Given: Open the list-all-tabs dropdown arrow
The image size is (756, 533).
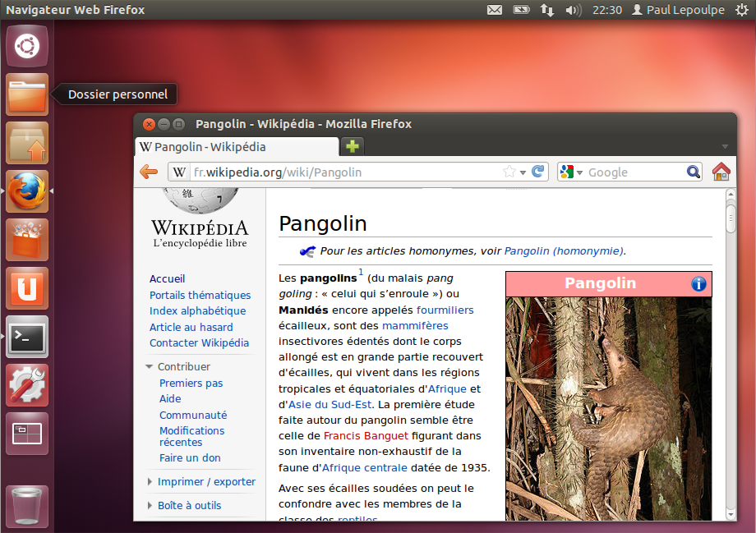Looking at the screenshot, I should (725, 146).
